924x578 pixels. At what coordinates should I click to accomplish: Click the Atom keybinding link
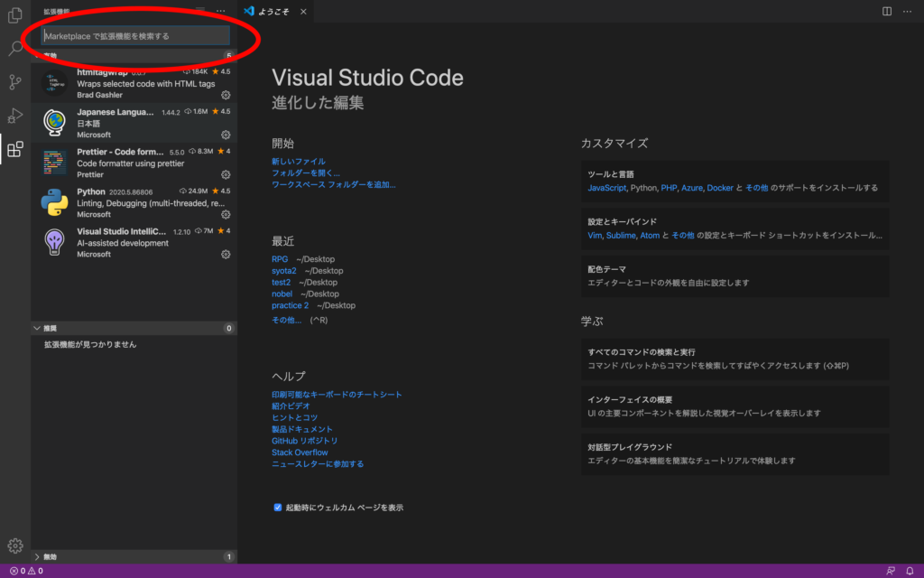tap(650, 236)
